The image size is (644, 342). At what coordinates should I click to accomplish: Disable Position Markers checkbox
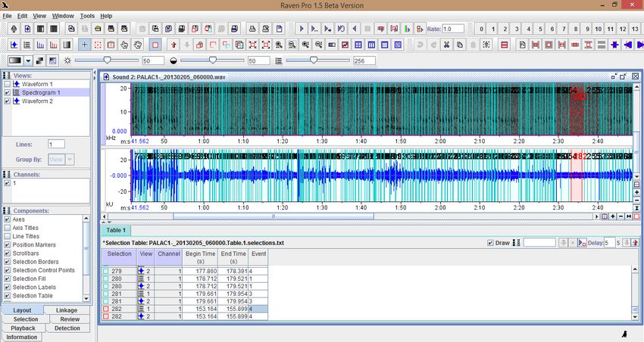[7, 245]
